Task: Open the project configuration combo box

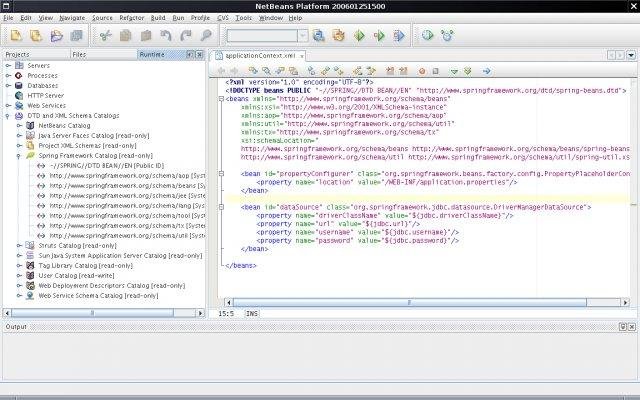Action: click(267, 36)
